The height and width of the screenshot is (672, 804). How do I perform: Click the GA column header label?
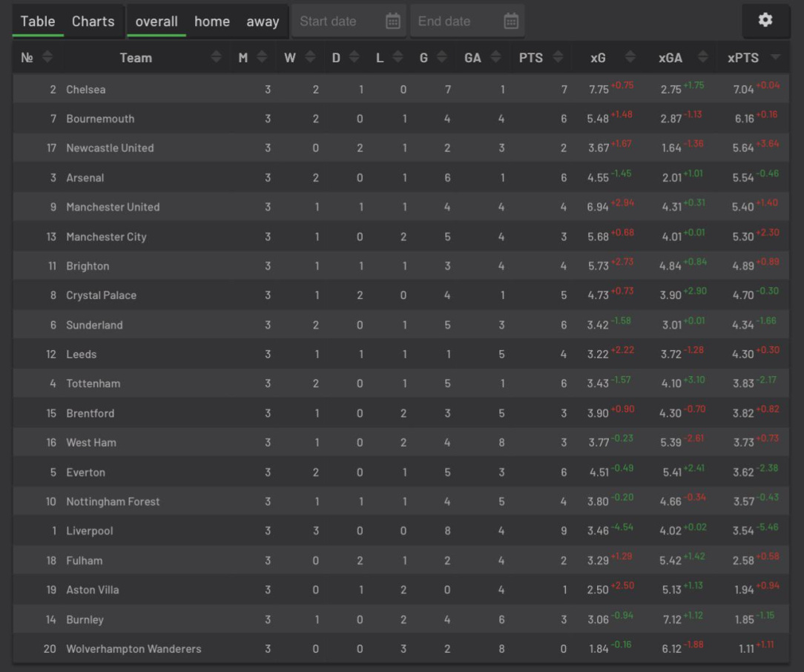[472, 58]
